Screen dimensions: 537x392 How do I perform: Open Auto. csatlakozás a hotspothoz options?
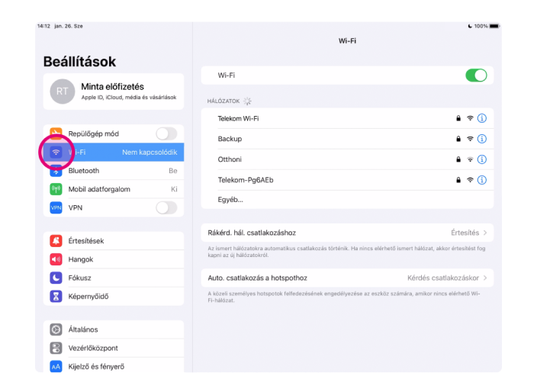pyautogui.click(x=347, y=278)
